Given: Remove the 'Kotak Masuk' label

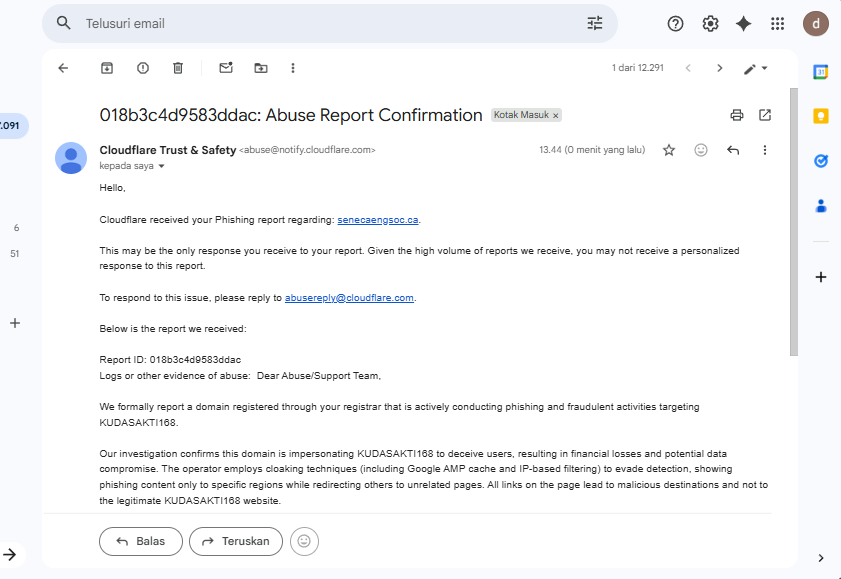Looking at the screenshot, I should [x=556, y=116].
